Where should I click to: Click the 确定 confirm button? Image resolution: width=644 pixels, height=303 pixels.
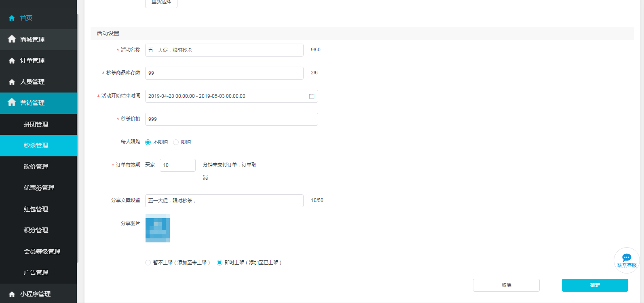click(x=595, y=285)
